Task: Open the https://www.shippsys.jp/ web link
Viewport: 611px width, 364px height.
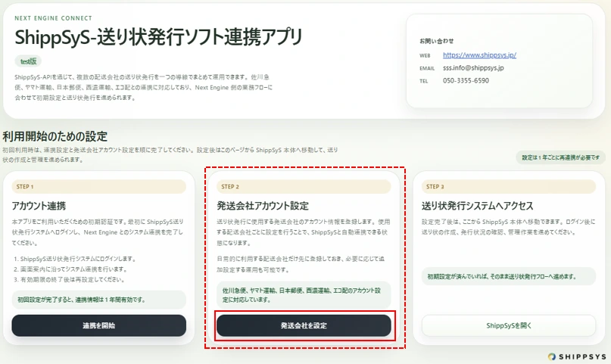Action: pyautogui.click(x=479, y=55)
